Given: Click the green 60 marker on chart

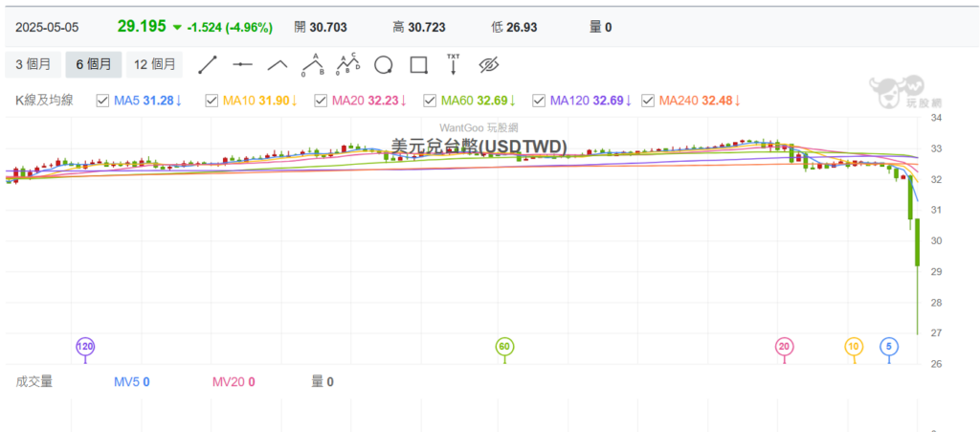Looking at the screenshot, I should coord(504,346).
